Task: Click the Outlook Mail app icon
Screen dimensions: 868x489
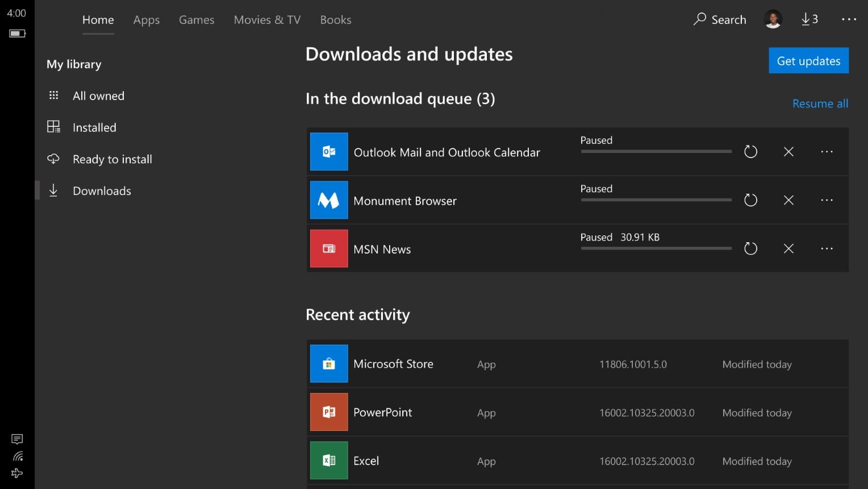Action: [x=329, y=152]
